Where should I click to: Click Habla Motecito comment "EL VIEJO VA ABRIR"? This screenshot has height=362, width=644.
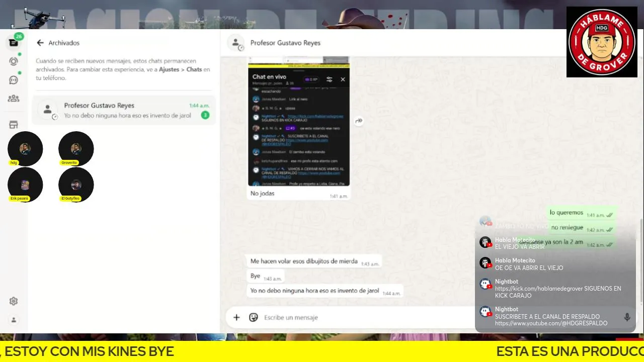pyautogui.click(x=520, y=247)
